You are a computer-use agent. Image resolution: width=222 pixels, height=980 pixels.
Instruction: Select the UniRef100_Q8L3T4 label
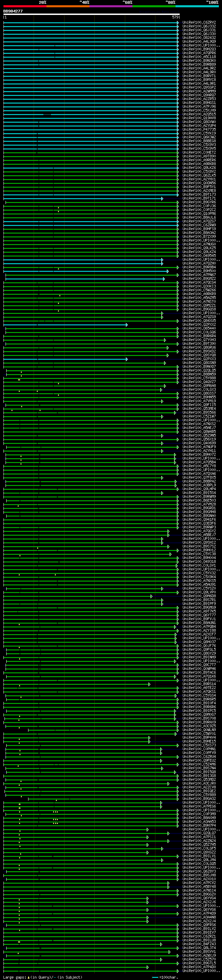coord(199,948)
